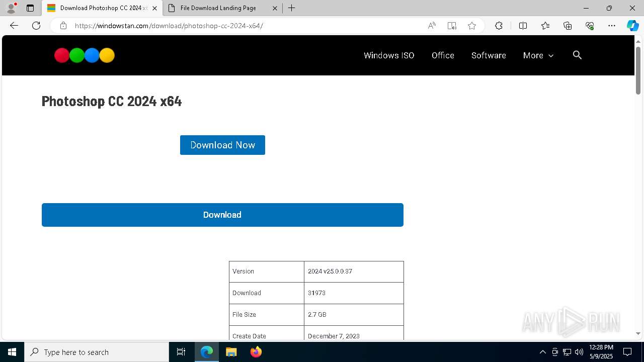
Task: Open Read aloud icon in address bar
Action: tap(432, 26)
